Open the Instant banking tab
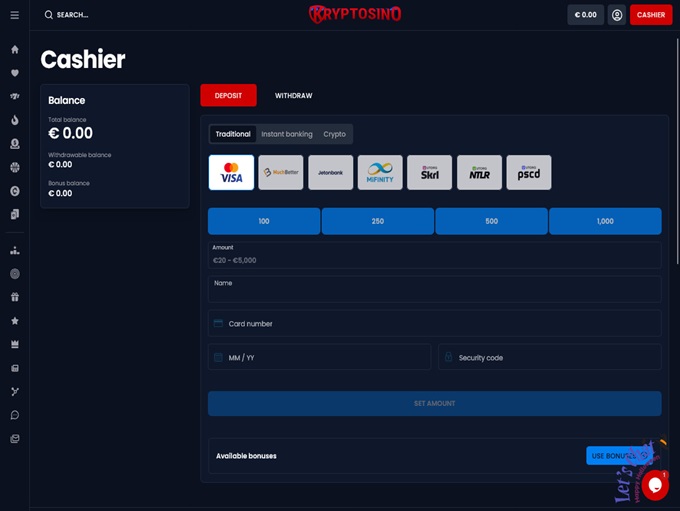680x511 pixels. coord(287,134)
